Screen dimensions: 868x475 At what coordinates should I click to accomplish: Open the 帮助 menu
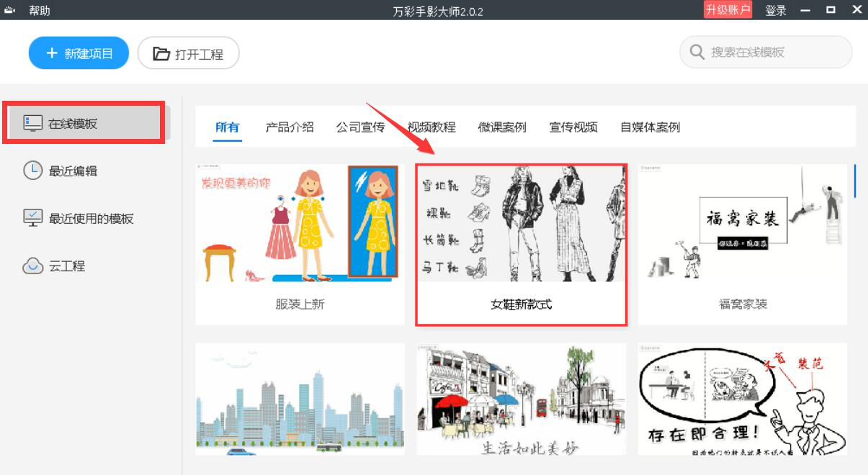coord(40,10)
